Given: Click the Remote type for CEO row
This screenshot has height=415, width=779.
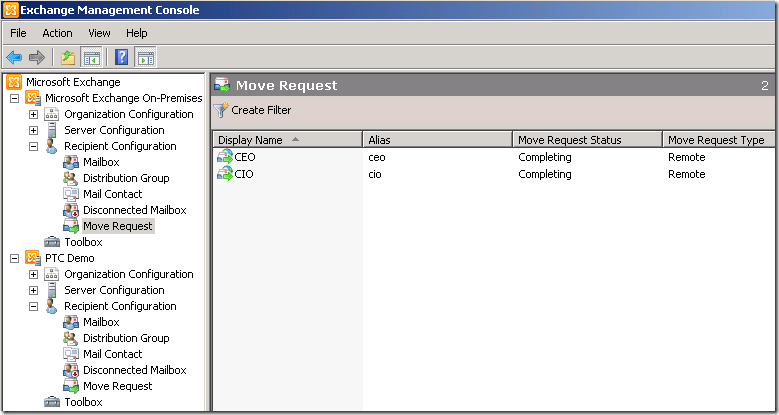Looking at the screenshot, I should (687, 157).
